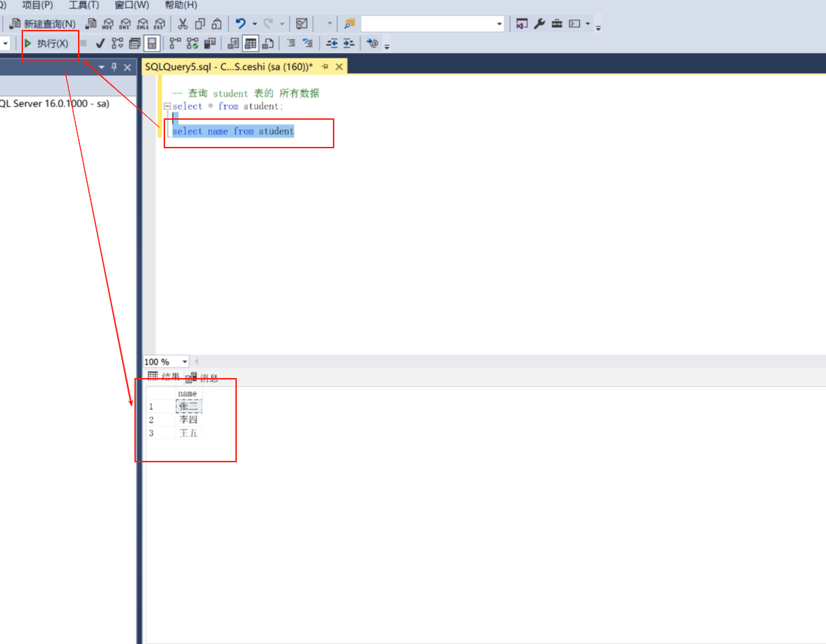The width and height of the screenshot is (826, 644).
Task: Click the Activity Monitor icon
Action: (x=302, y=24)
